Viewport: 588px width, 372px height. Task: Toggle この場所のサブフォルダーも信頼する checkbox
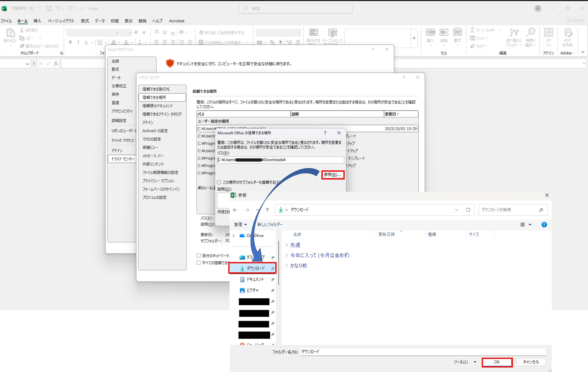click(219, 182)
